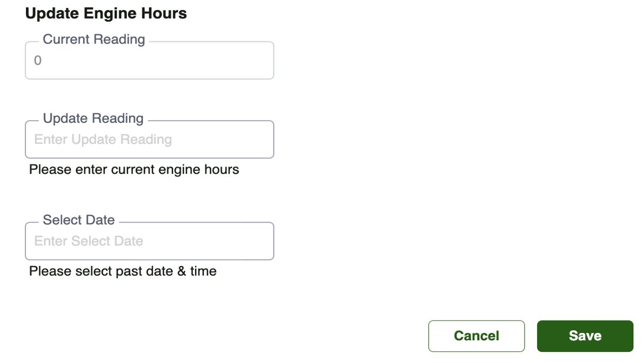This screenshot has height=363, width=644.
Task: Click 'Please select past date & time' hint
Action: (123, 271)
